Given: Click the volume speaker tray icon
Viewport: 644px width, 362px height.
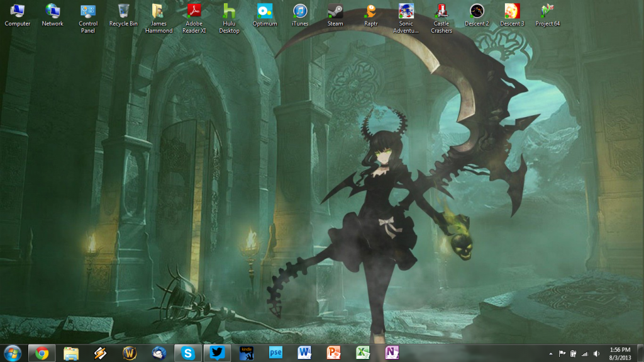Looking at the screenshot, I should pyautogui.click(x=596, y=354).
